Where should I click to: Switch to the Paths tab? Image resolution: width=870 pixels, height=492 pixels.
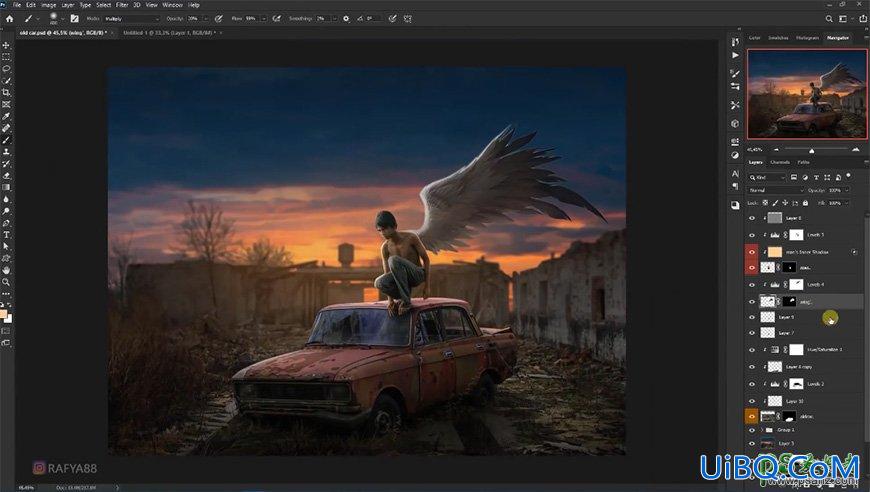tap(803, 163)
